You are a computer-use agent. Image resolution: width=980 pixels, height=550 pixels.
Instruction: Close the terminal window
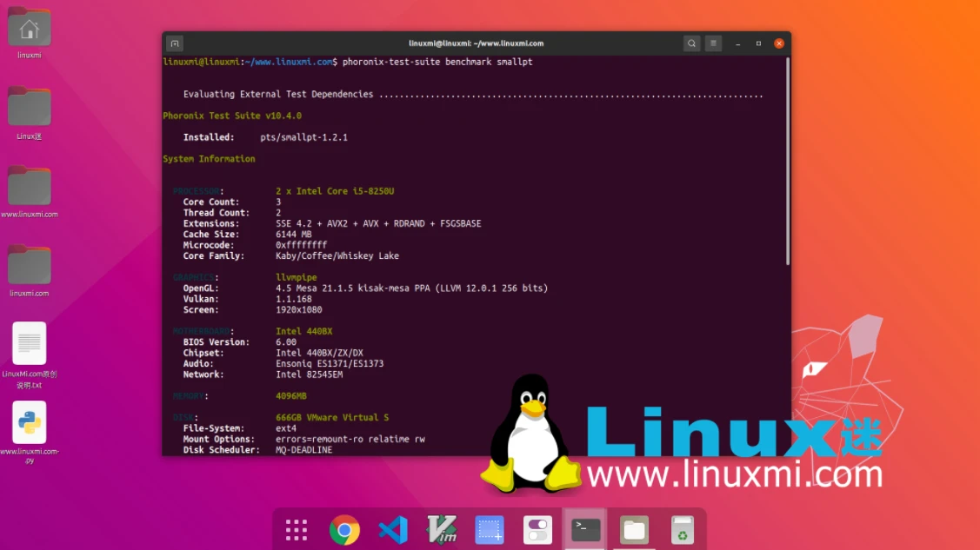779,43
